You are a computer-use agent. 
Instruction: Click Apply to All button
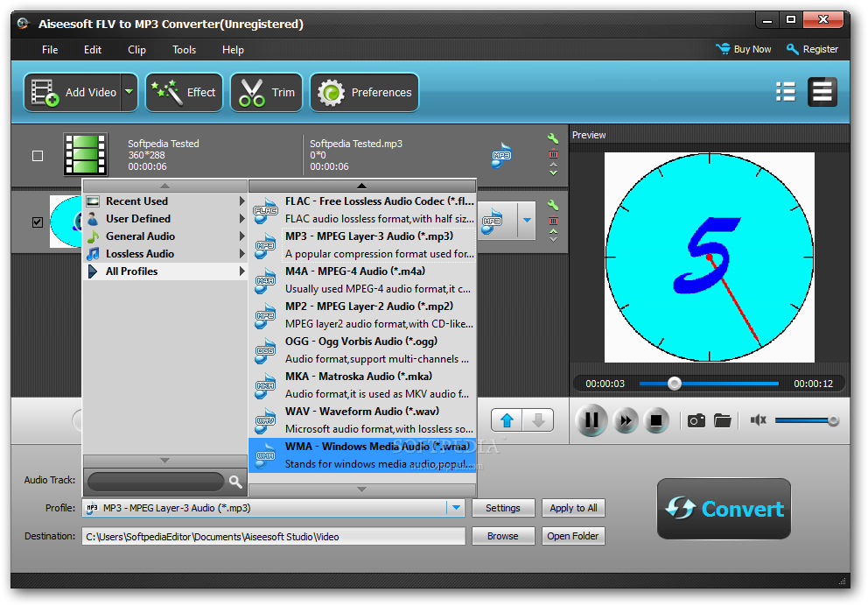573,508
